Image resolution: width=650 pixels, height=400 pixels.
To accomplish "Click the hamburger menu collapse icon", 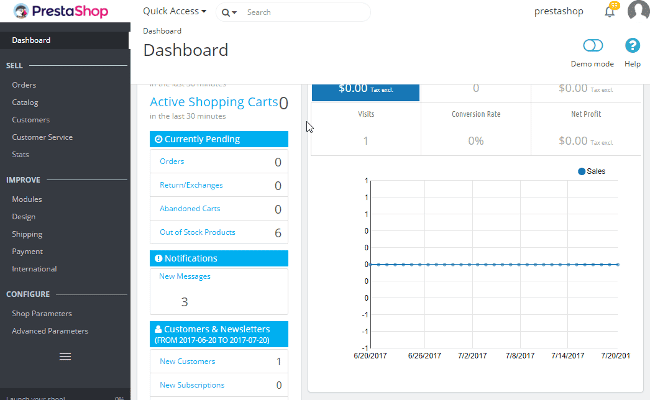I will [65, 356].
